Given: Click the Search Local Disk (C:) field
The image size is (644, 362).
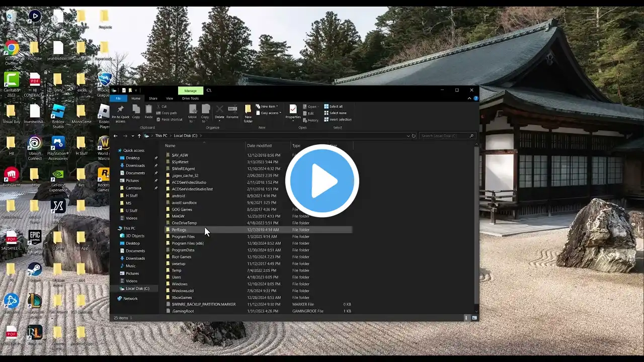Looking at the screenshot, I should [x=445, y=136].
